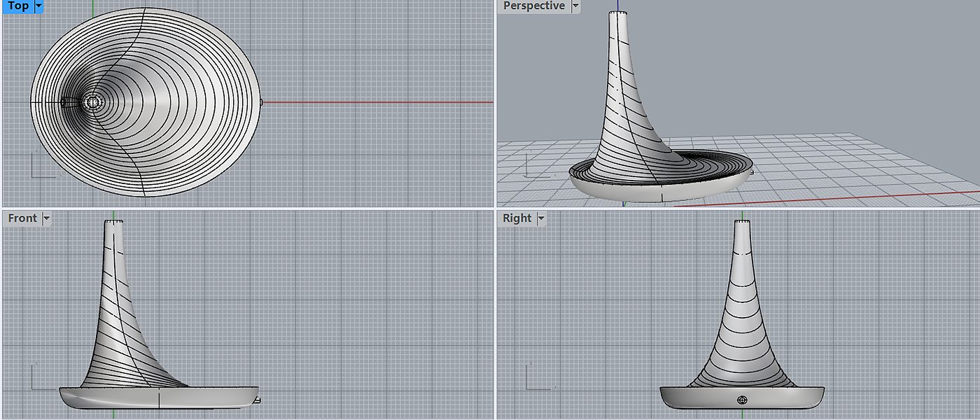
Task: Click the Right viewport title label
Action: [517, 218]
